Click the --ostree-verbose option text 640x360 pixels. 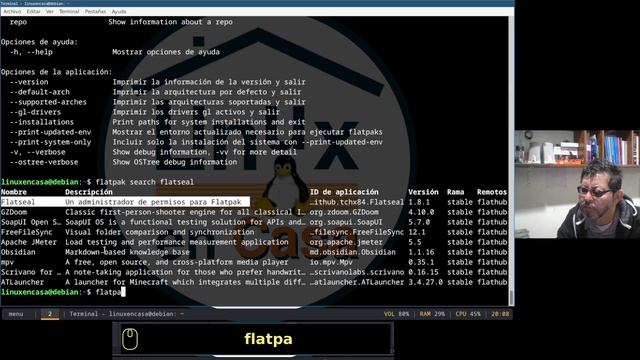coord(44,162)
